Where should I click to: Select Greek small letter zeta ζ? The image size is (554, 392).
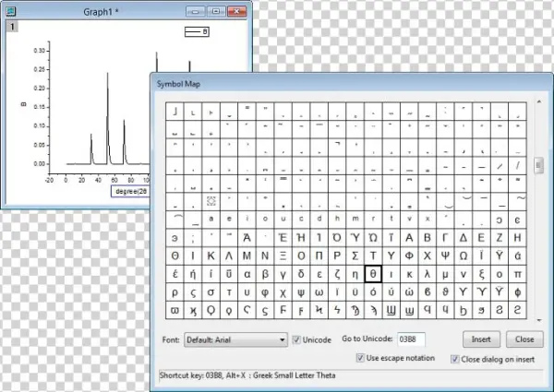tap(337, 274)
